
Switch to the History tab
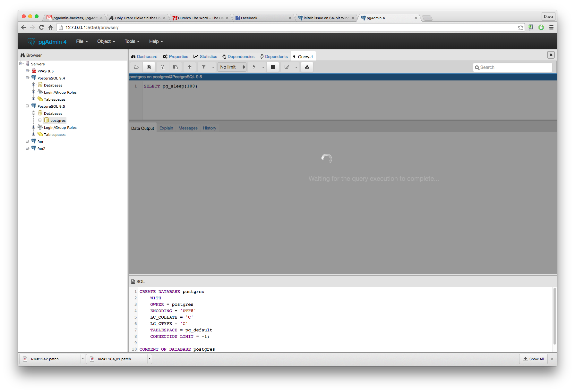(x=210, y=128)
